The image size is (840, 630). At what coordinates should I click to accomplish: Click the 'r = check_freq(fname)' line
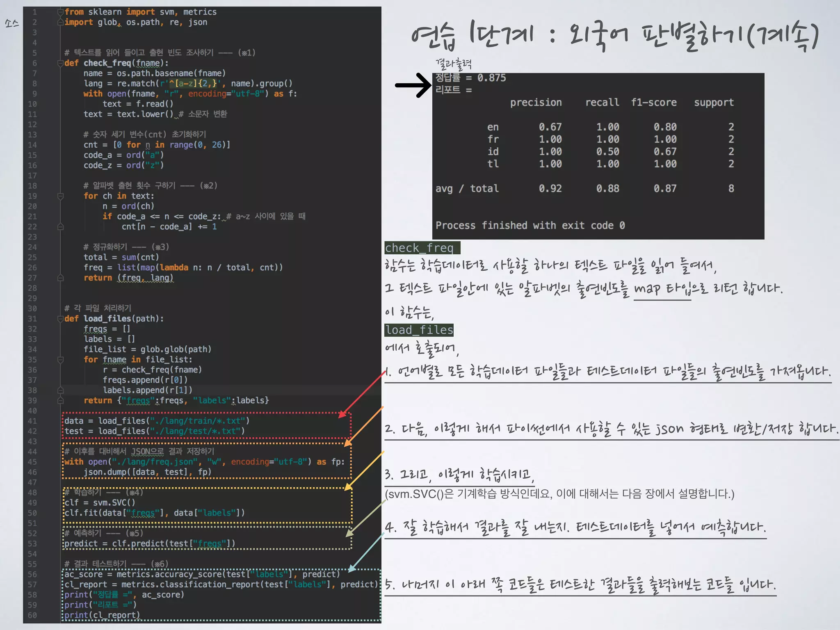152,370
